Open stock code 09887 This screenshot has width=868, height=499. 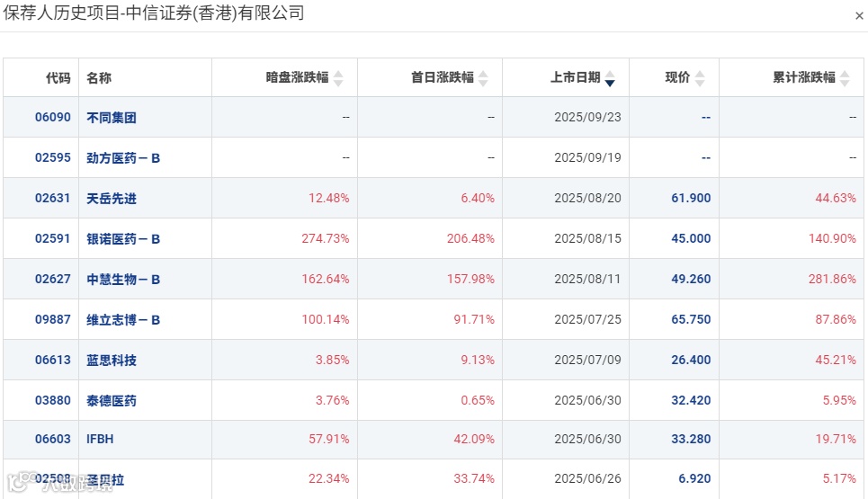[x=52, y=319]
